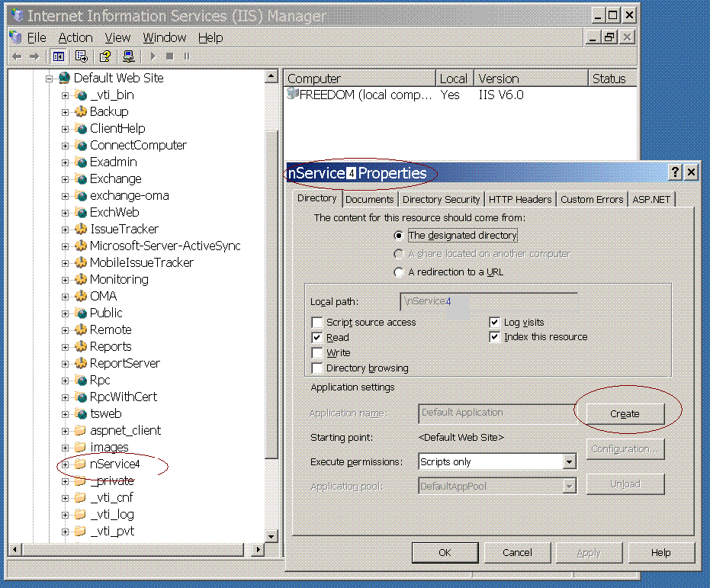The width and height of the screenshot is (710, 588).
Task: Click the Reports application gear icon
Action: coord(81,346)
